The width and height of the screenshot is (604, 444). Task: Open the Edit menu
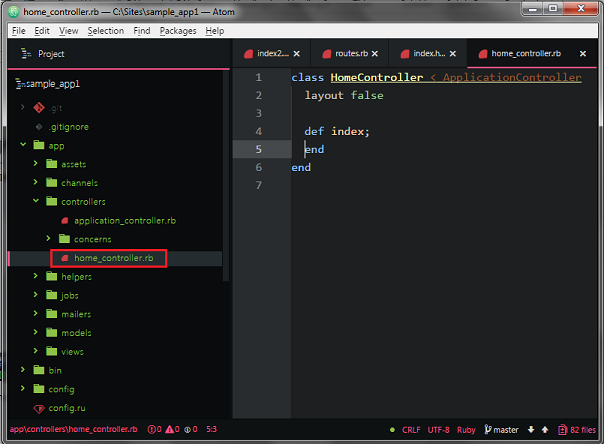point(42,31)
